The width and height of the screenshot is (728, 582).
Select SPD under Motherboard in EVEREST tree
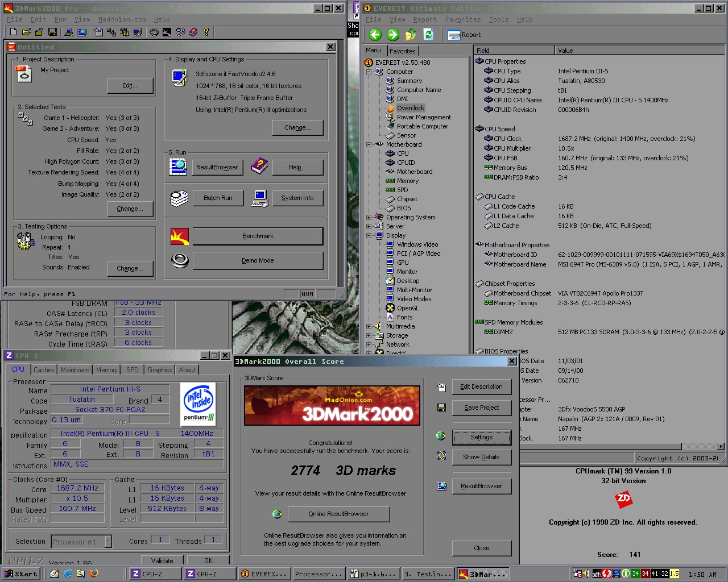(x=402, y=190)
